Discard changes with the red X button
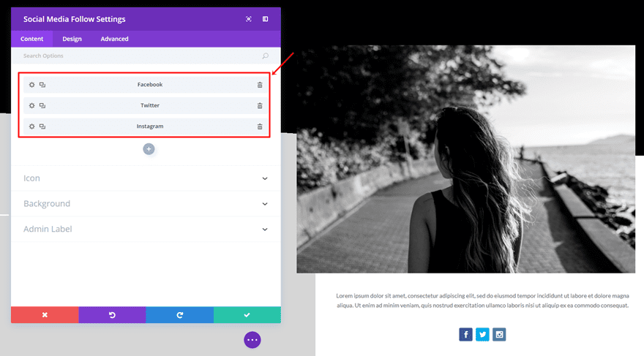This screenshot has width=644, height=356. tap(45, 315)
